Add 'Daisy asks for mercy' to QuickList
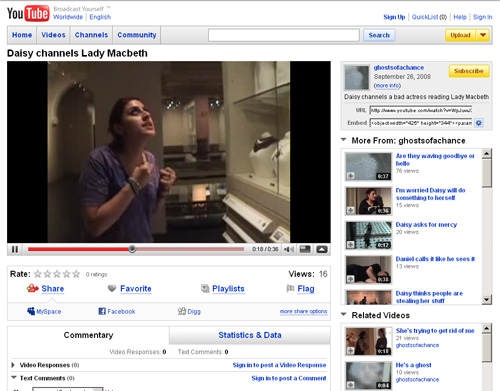 click(x=350, y=245)
